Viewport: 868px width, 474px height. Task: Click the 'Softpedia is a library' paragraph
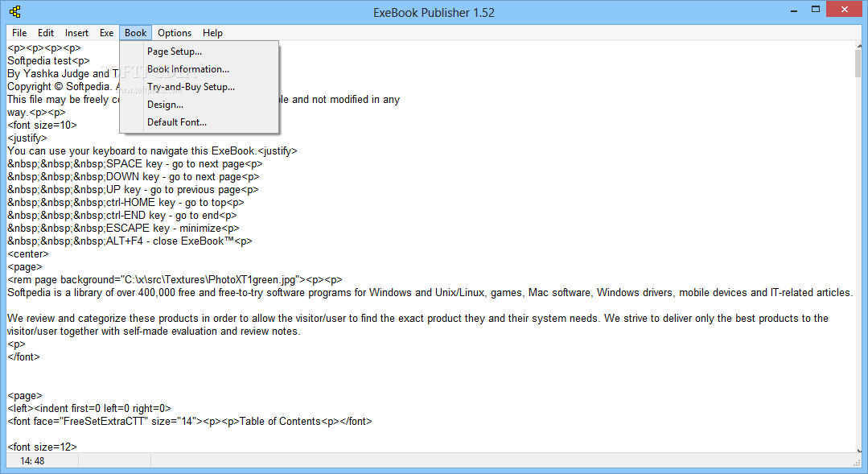pos(430,292)
